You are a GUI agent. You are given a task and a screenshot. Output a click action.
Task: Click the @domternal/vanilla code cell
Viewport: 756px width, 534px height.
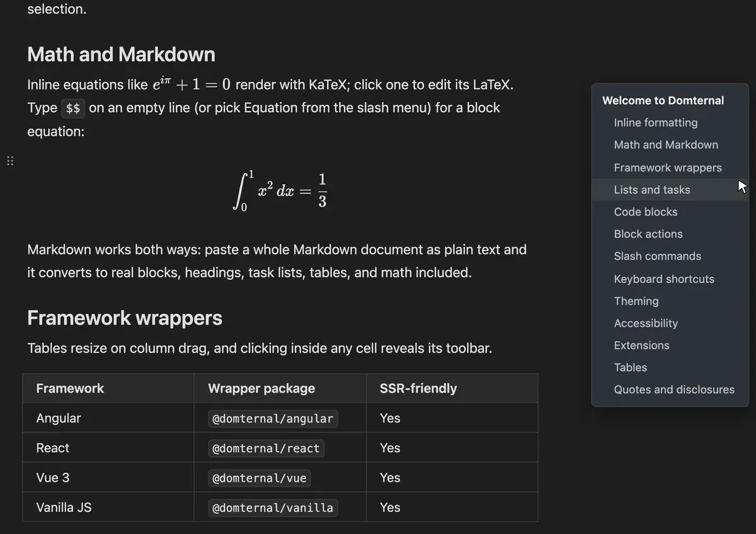pos(273,508)
